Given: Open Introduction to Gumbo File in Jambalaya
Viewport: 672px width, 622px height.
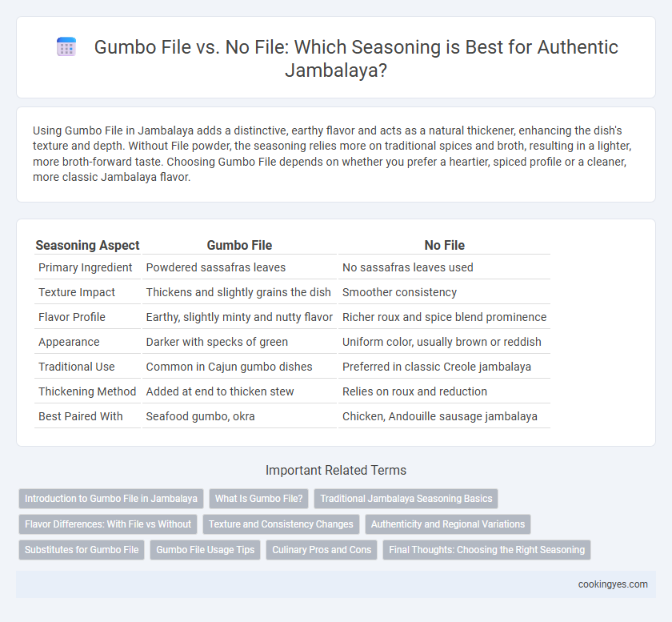Looking at the screenshot, I should coord(111,499).
